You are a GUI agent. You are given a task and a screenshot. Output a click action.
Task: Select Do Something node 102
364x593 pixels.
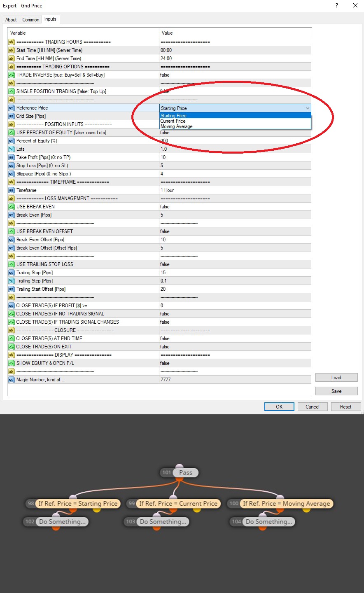coord(56,522)
